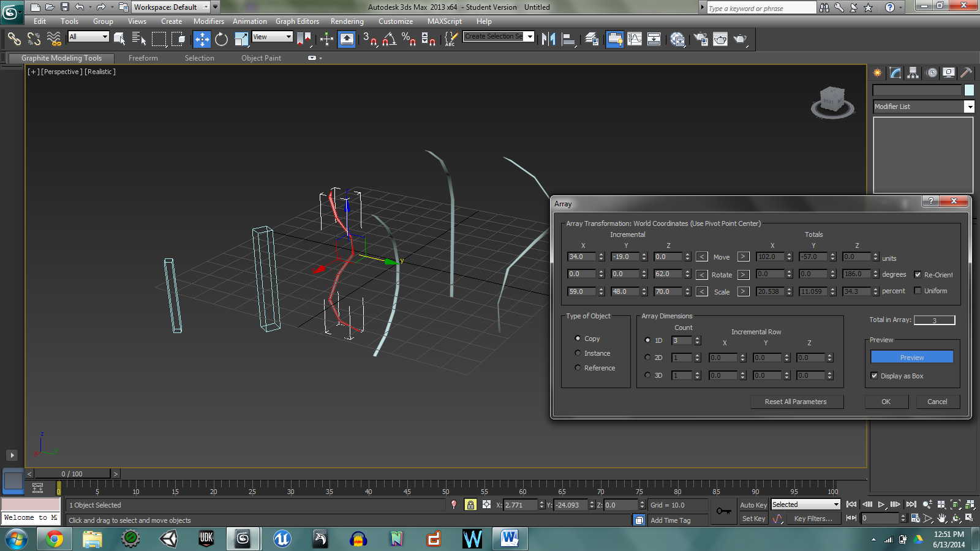Toggle the 3D Snaps icon
This screenshot has width=980, height=551.
pos(370,39)
